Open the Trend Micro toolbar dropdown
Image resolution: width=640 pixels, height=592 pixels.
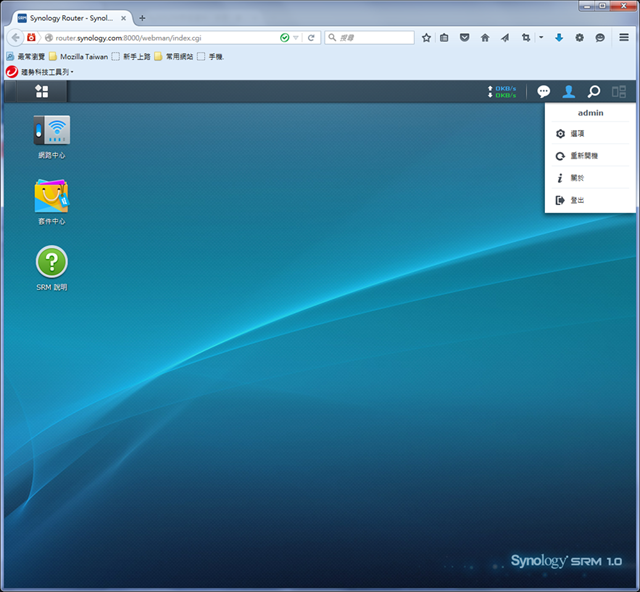[40, 72]
